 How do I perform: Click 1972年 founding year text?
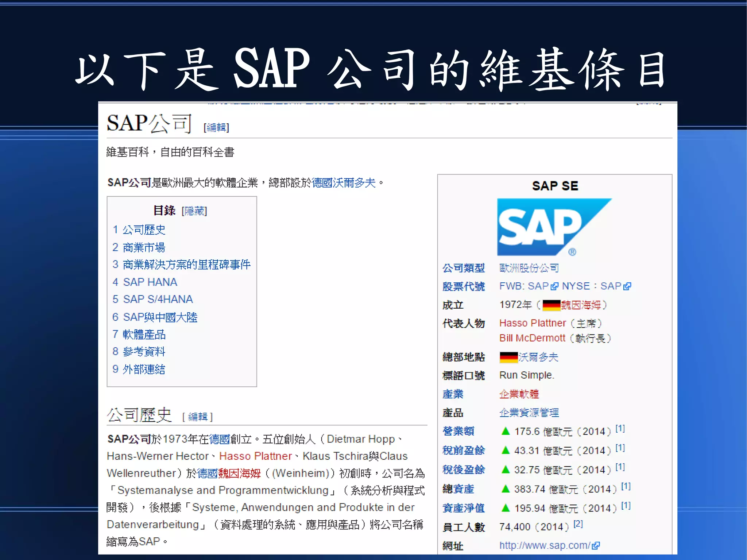click(516, 305)
